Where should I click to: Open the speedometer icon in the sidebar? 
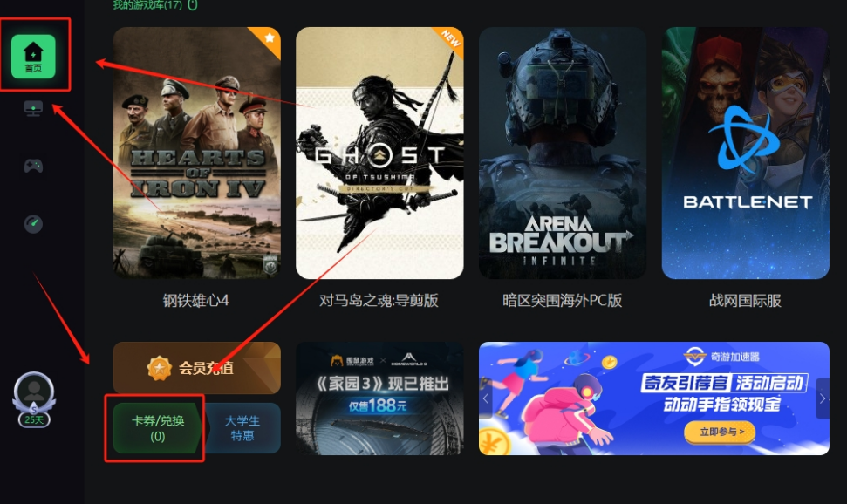pyautogui.click(x=33, y=223)
